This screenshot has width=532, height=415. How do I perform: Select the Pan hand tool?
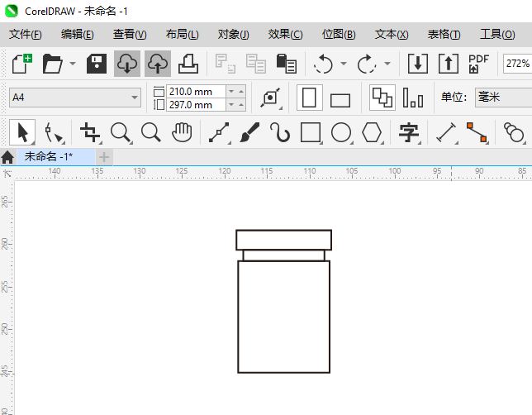coord(182,132)
